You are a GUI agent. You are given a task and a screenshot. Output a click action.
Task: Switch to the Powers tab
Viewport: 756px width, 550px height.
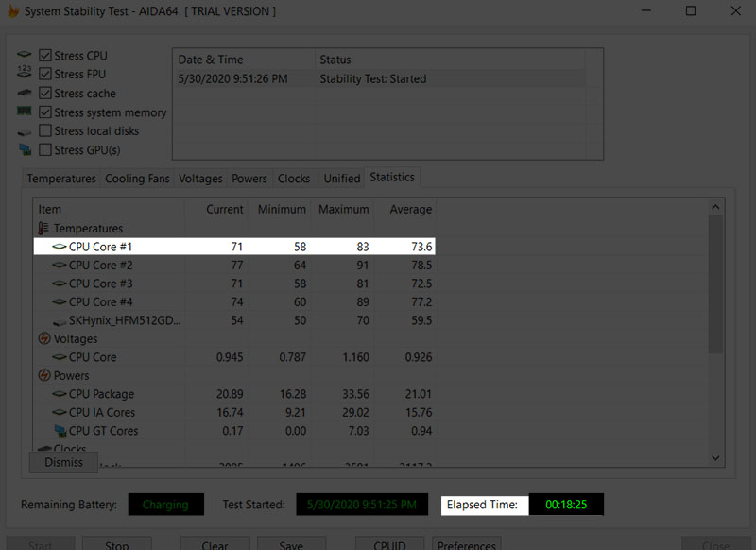click(x=249, y=179)
